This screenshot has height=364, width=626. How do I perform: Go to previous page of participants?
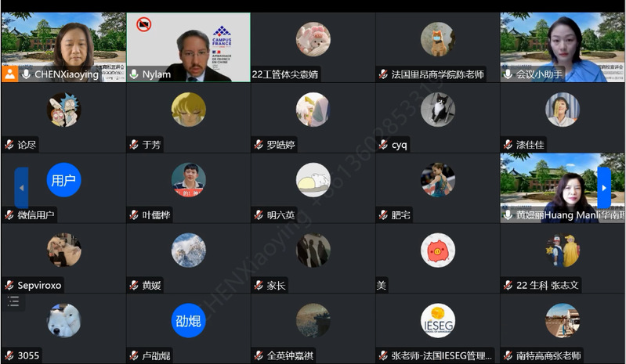[x=22, y=188]
